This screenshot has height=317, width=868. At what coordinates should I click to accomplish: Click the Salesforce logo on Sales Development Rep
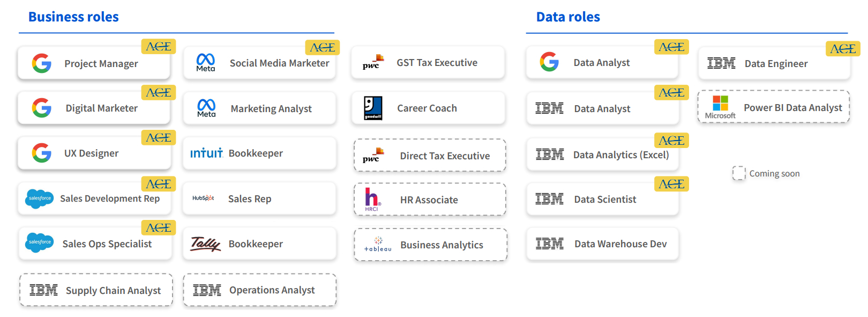39,198
